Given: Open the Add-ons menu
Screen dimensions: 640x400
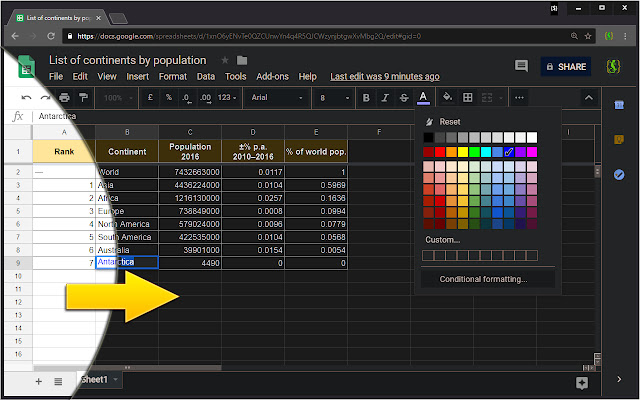Looking at the screenshot, I should tap(273, 76).
